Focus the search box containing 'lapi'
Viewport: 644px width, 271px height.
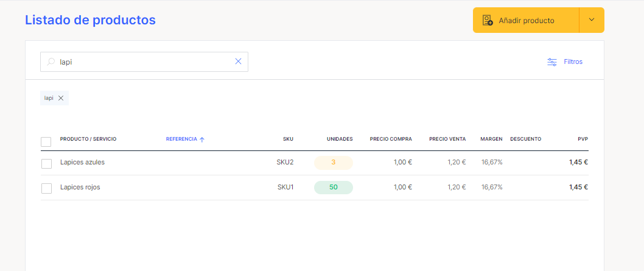144,62
